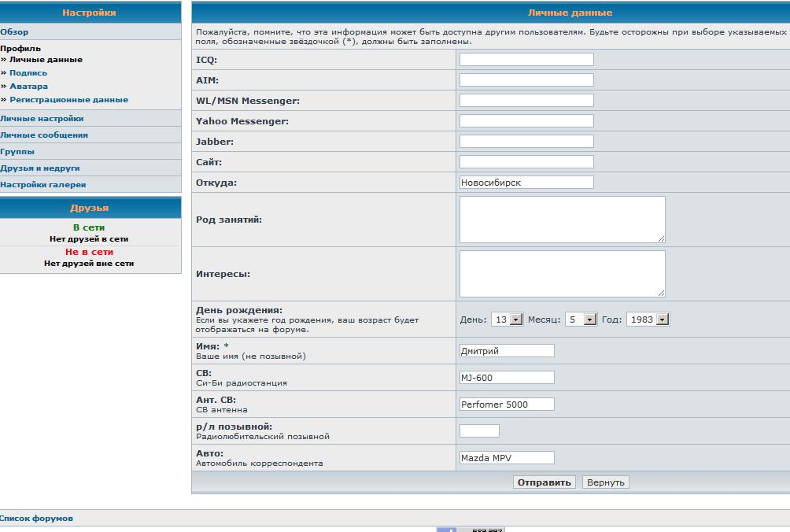Image resolution: width=790 pixels, height=532 pixels.
Task: Open the Группы section
Action: [x=17, y=152]
